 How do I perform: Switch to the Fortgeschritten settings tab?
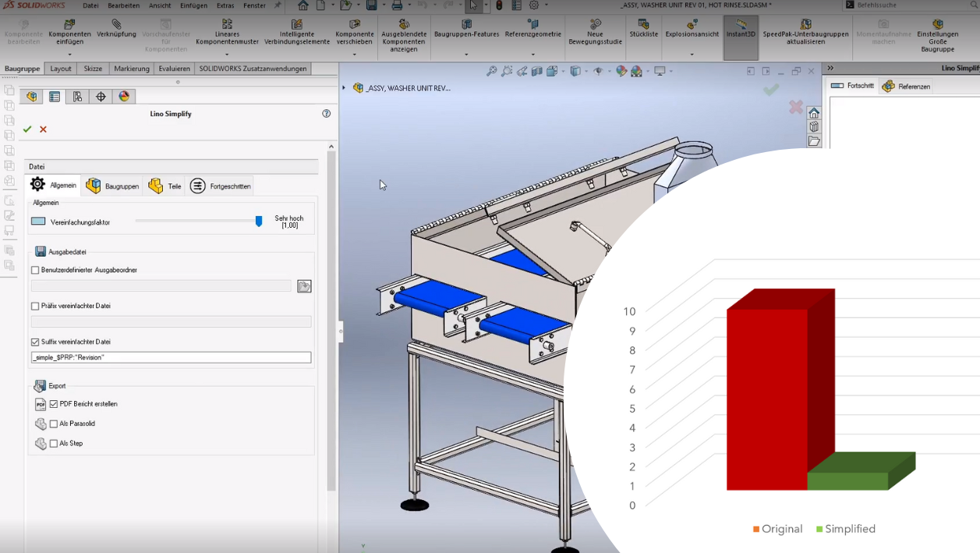click(221, 186)
